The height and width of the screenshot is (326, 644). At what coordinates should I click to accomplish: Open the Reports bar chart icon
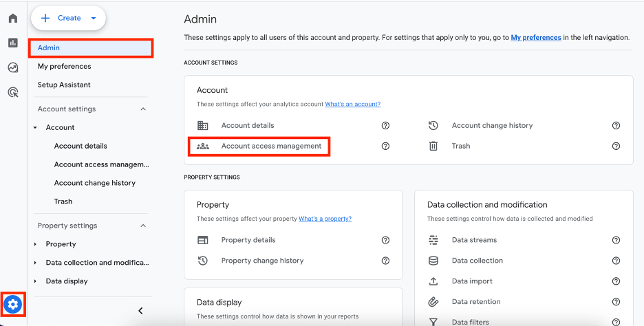coord(13,43)
